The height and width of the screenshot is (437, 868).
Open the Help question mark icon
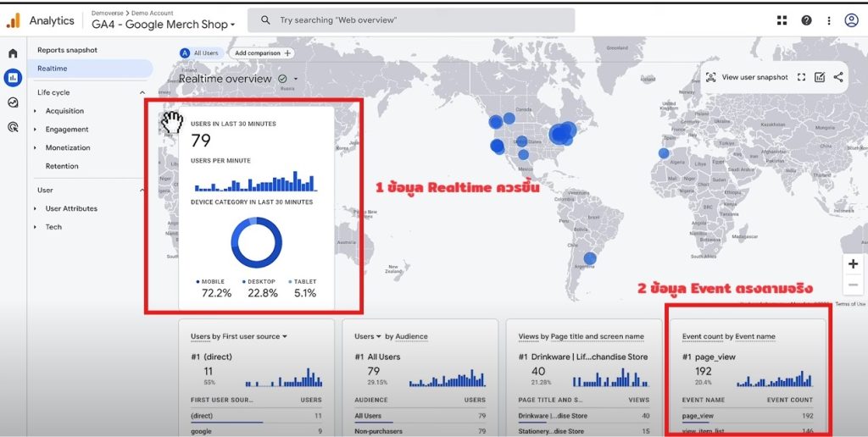coord(807,20)
